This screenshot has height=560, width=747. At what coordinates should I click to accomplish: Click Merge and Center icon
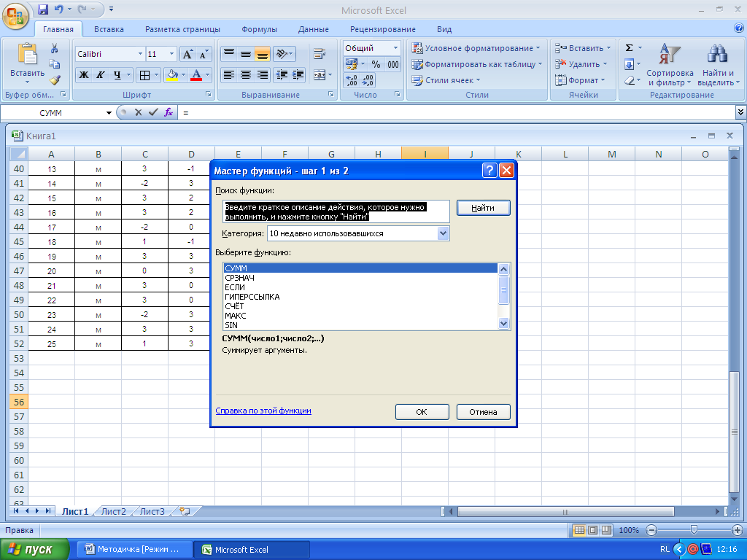click(x=320, y=75)
